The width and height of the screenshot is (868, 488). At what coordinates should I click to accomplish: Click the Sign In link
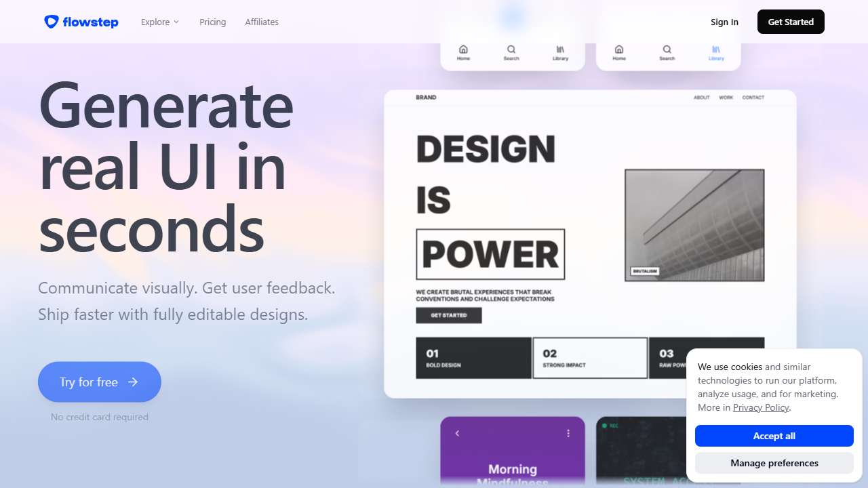coord(724,22)
